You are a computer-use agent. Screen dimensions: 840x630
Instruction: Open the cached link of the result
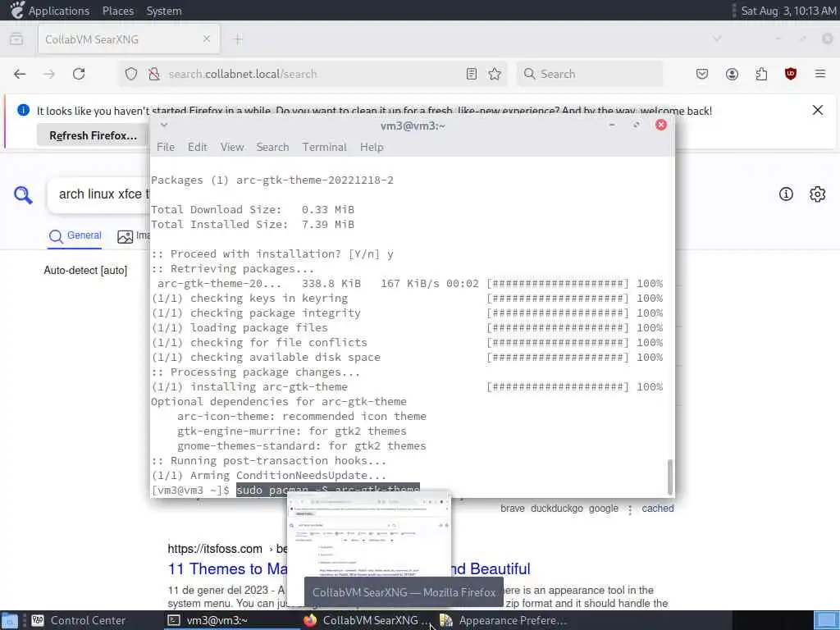point(657,509)
